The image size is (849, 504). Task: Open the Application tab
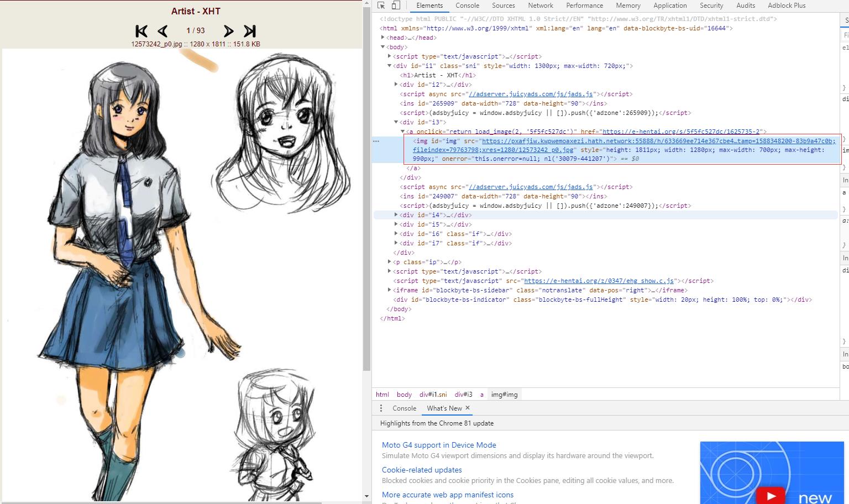point(670,6)
